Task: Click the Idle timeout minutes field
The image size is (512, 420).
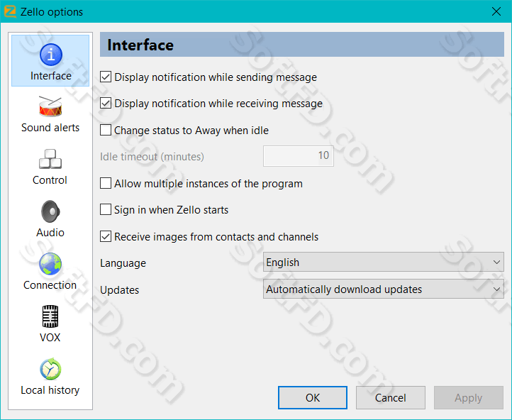Action: tap(299, 156)
